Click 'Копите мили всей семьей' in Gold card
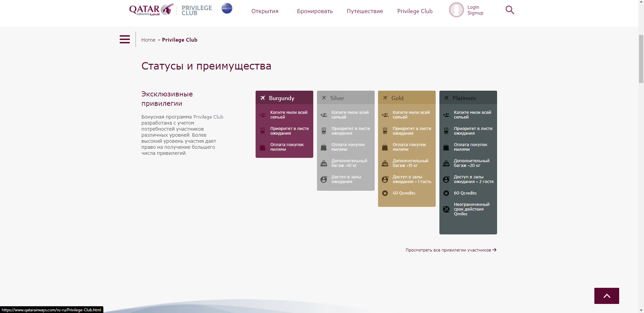 [411, 115]
